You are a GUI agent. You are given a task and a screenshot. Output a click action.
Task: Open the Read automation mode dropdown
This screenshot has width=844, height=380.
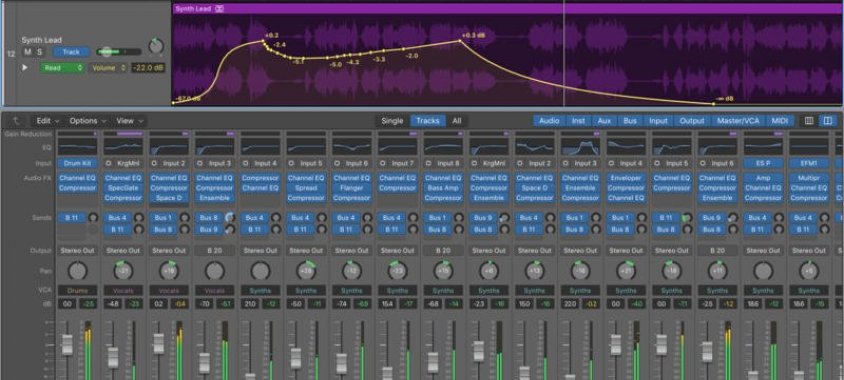click(x=62, y=68)
